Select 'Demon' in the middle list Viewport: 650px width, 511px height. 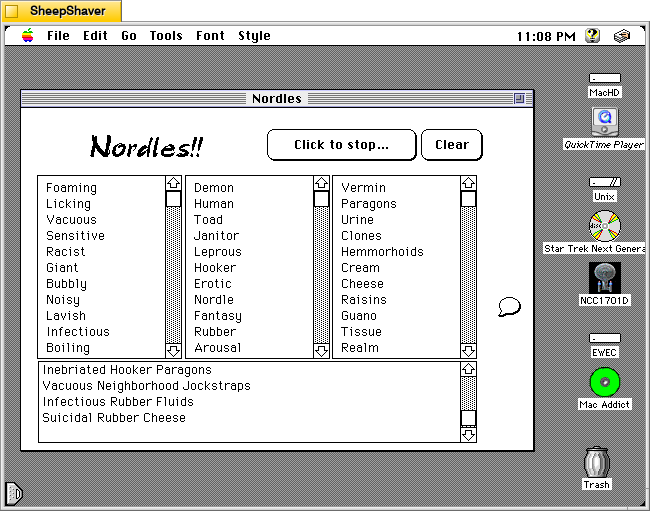[x=214, y=188]
